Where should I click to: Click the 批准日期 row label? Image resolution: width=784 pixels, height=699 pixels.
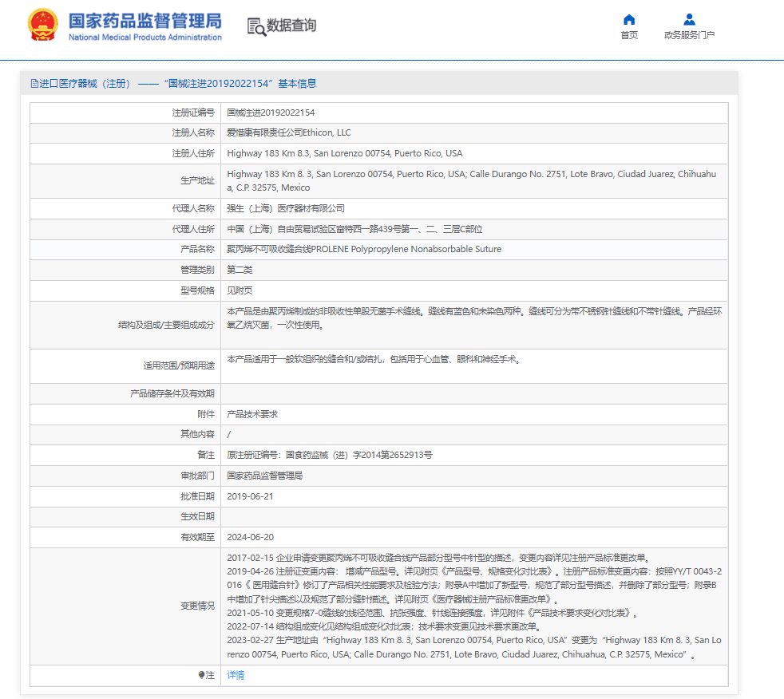tap(197, 496)
